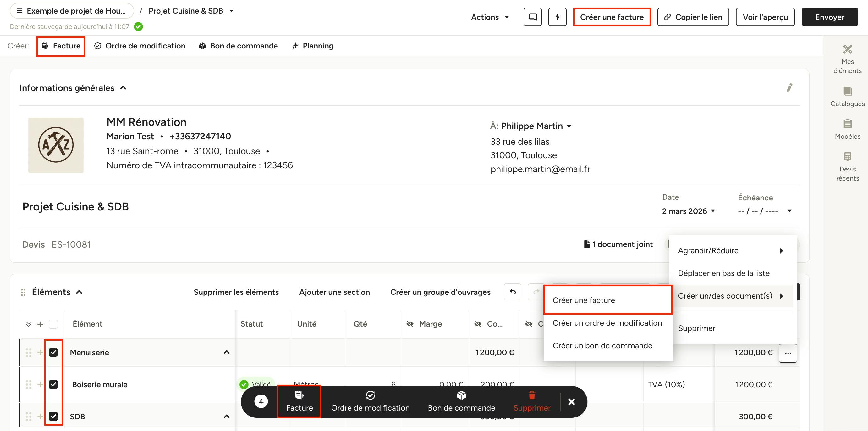Uncheck the Menuiserie row checkbox
The height and width of the screenshot is (431, 868).
coord(53,352)
